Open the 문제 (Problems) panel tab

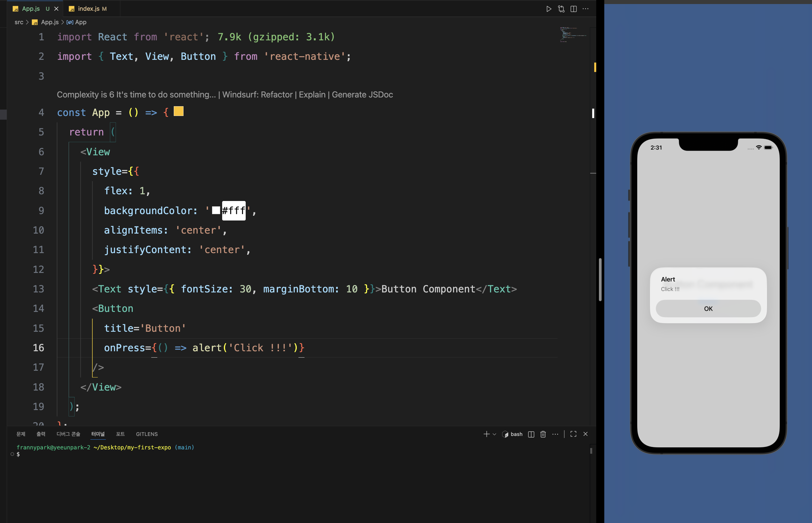click(x=21, y=434)
